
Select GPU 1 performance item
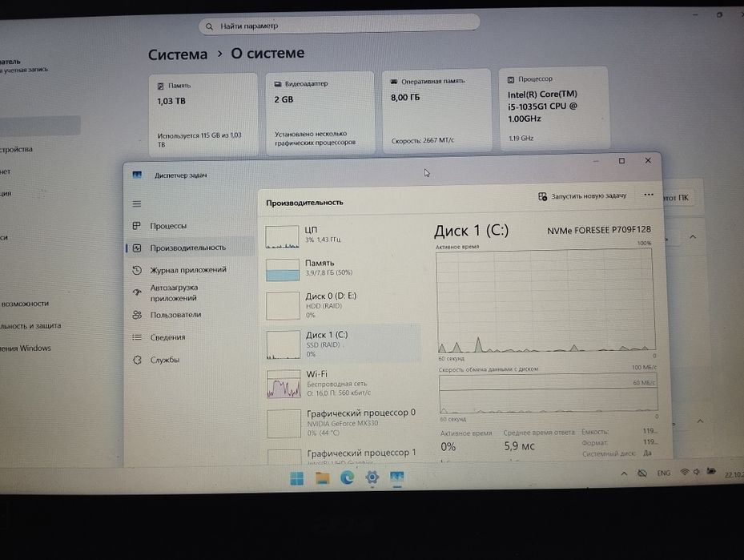(x=342, y=456)
